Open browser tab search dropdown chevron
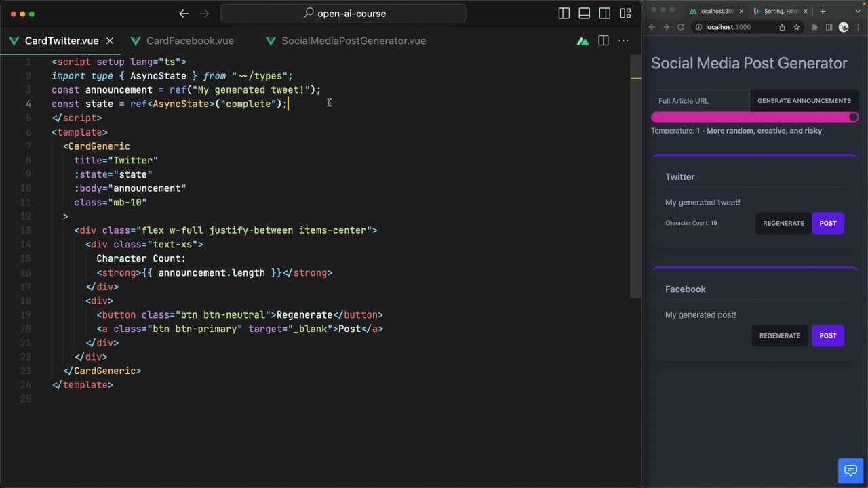The image size is (868, 488). (x=858, y=11)
